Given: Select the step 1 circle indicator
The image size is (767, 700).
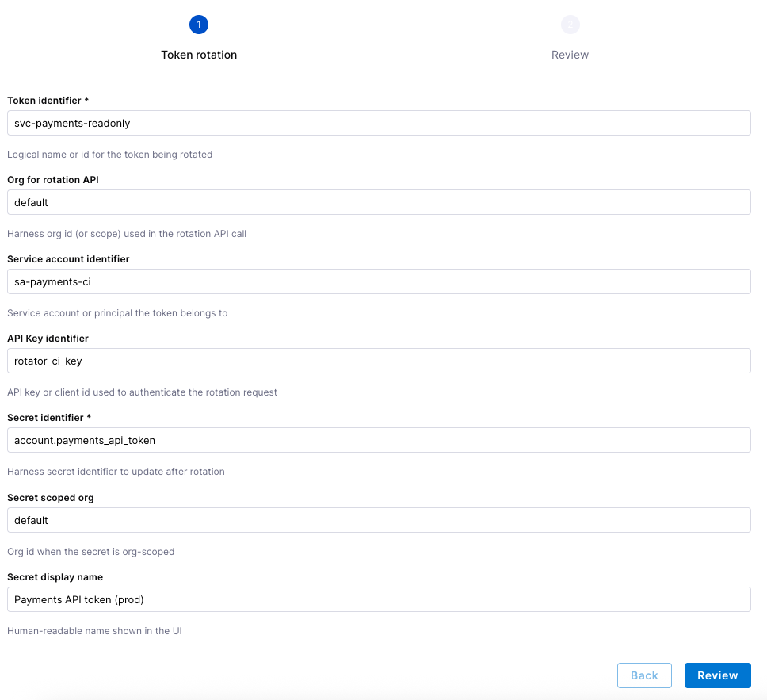Looking at the screenshot, I should click(199, 25).
